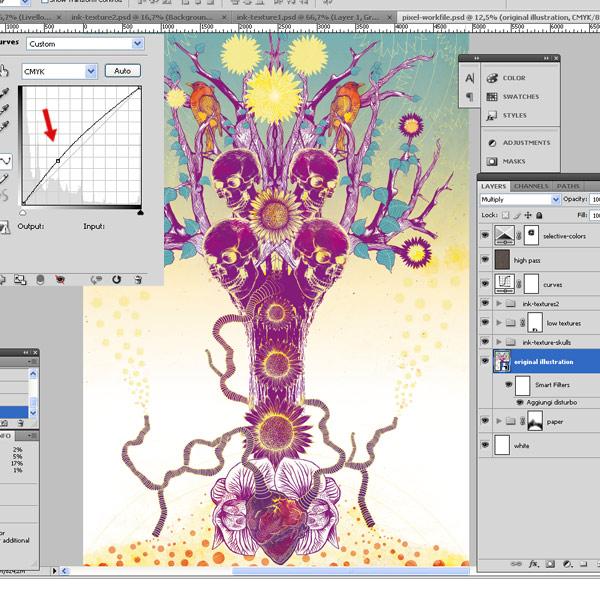
Task: Expand the low textures group
Action: 499,322
